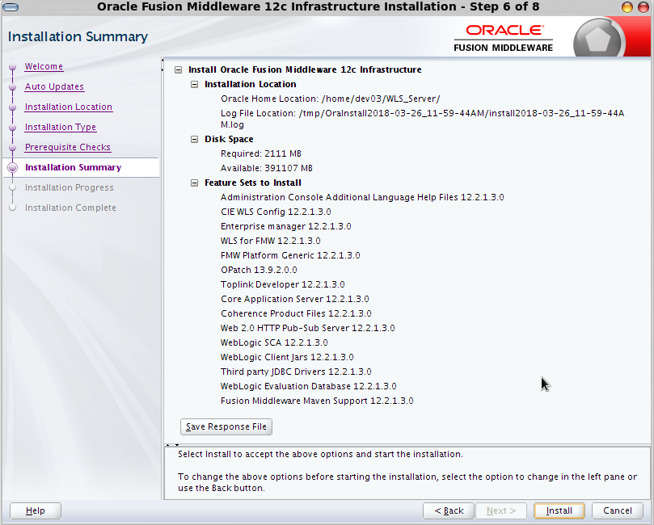This screenshot has width=654, height=525.
Task: Minimize the installer with the orange button
Action: 627,7
